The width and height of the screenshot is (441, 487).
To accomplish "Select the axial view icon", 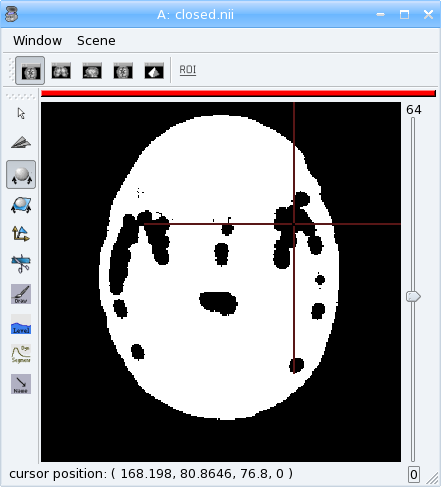I will [x=30, y=71].
